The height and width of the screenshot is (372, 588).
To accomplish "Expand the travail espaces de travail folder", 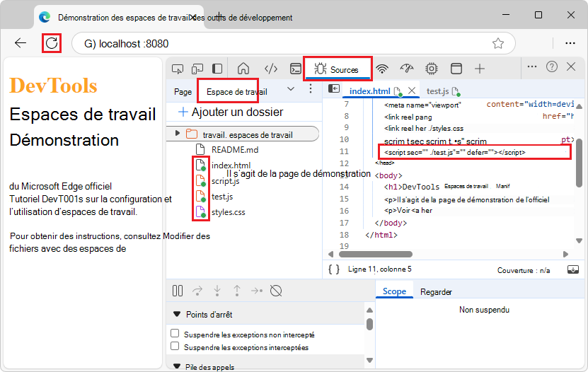I will coord(178,133).
